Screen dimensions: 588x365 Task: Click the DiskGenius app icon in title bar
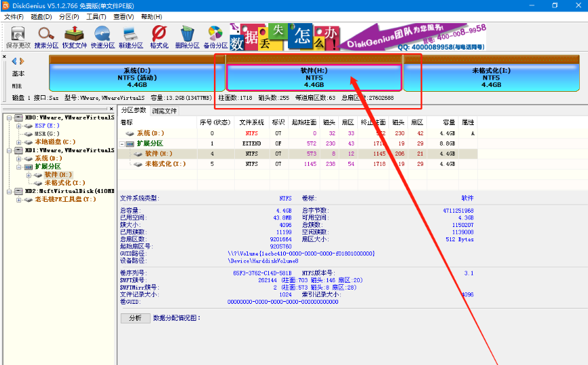pyautogui.click(x=5, y=5)
